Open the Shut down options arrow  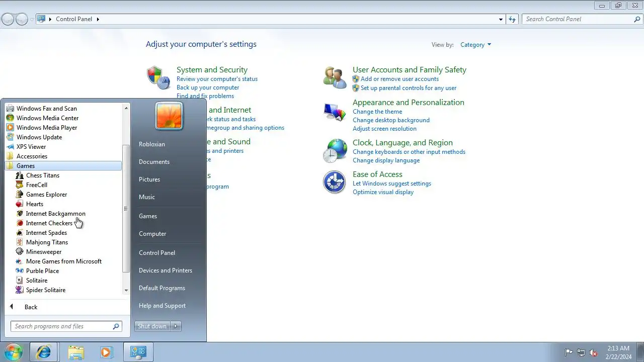click(176, 326)
